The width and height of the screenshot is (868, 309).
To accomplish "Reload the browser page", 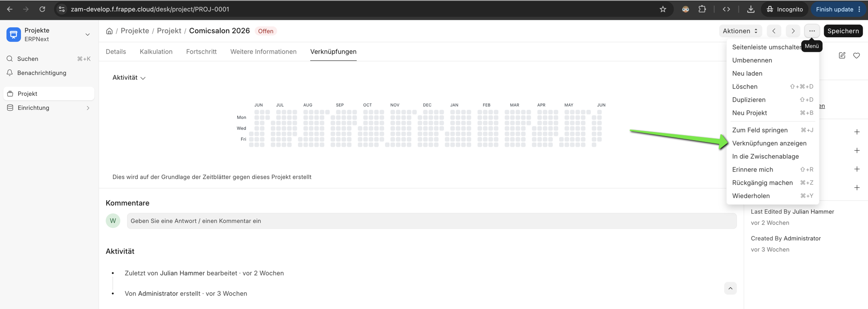I will pos(42,9).
